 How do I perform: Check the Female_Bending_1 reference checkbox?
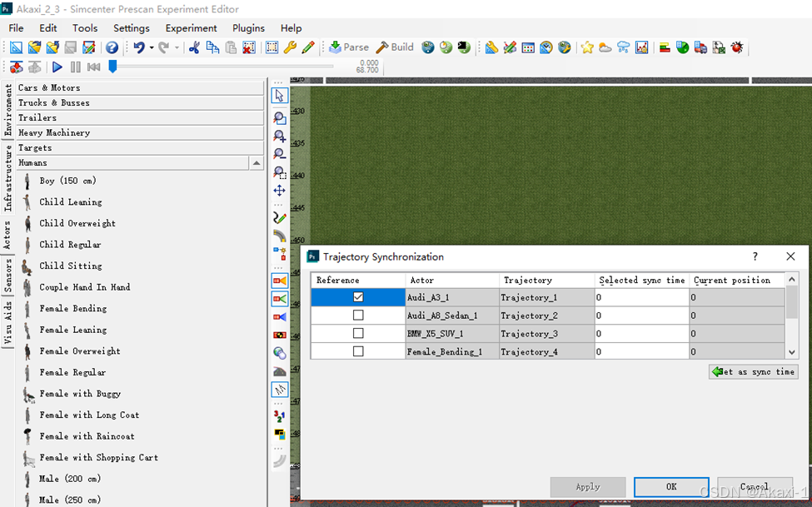(358, 351)
